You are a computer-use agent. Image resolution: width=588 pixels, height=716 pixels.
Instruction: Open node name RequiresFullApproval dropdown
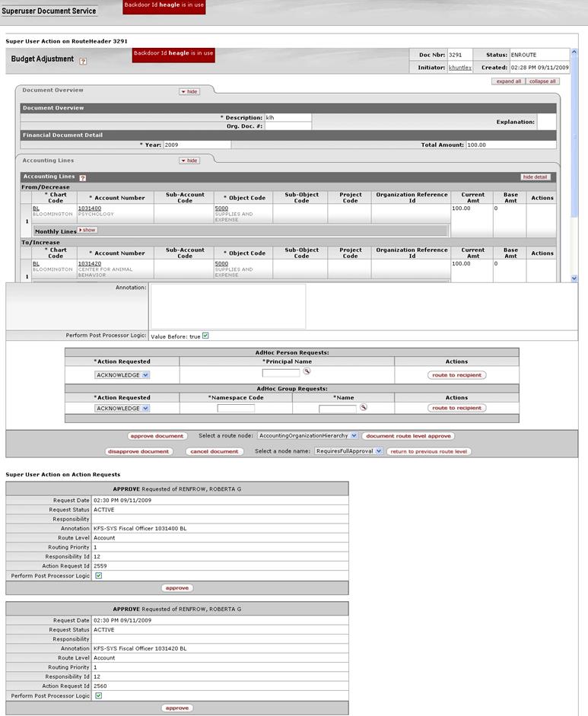tap(349, 451)
